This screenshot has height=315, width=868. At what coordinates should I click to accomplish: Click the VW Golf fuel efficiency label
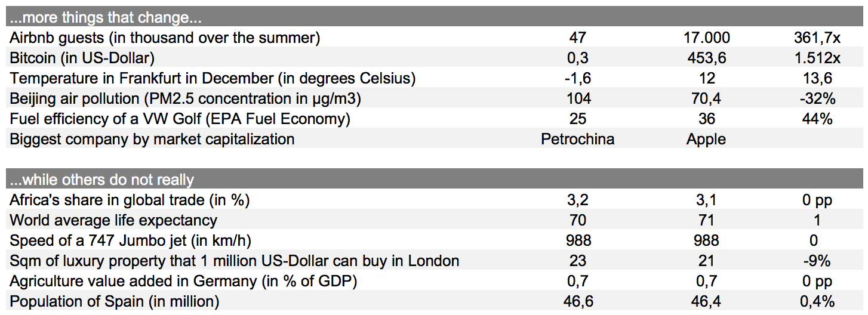pos(180,119)
